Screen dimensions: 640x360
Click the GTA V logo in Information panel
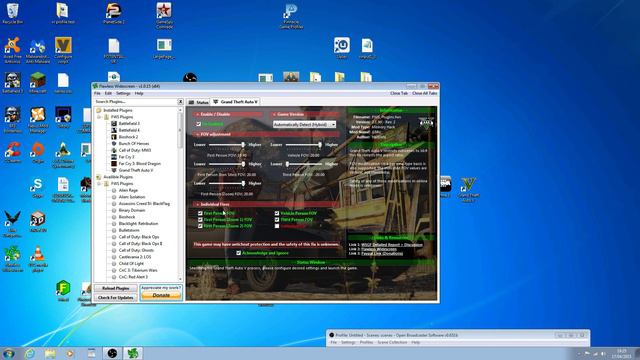click(426, 123)
